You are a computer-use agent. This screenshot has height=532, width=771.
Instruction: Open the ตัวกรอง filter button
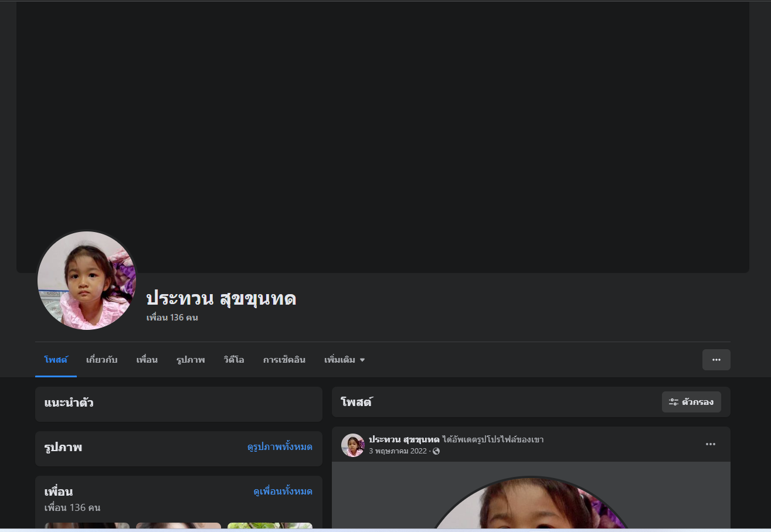click(691, 402)
